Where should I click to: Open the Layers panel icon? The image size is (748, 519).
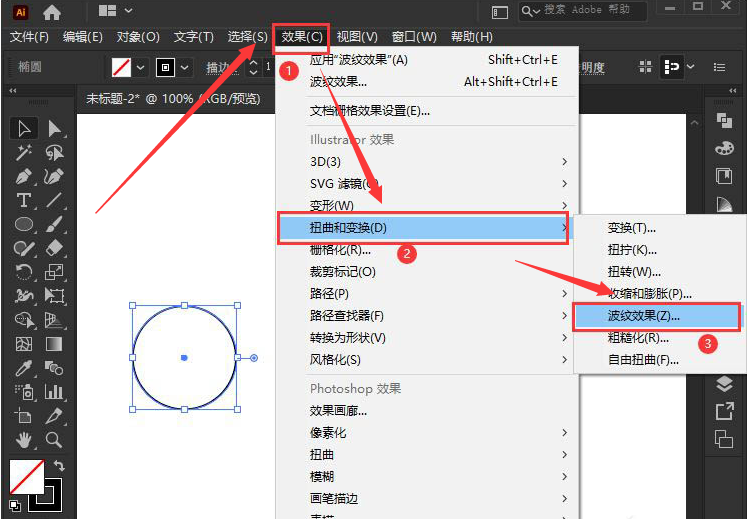[724, 384]
